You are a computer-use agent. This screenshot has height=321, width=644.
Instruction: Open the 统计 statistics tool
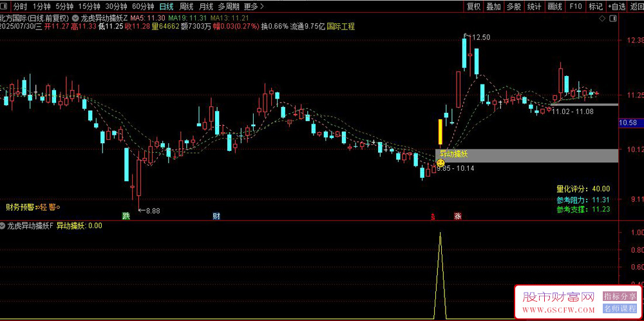[534, 6]
